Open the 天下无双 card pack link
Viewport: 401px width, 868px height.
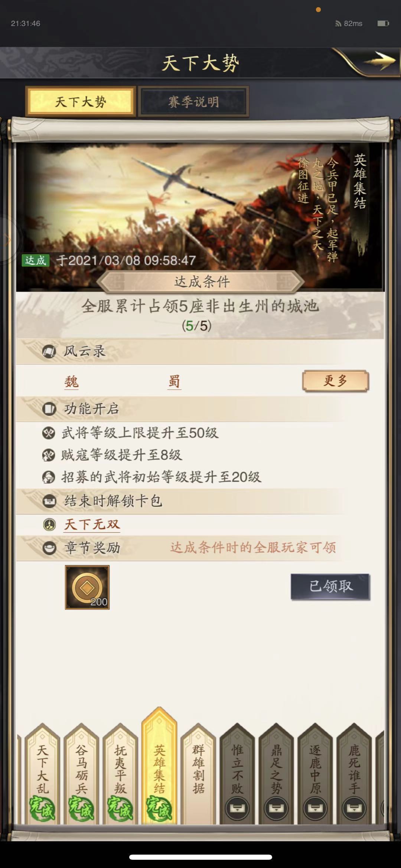92,524
